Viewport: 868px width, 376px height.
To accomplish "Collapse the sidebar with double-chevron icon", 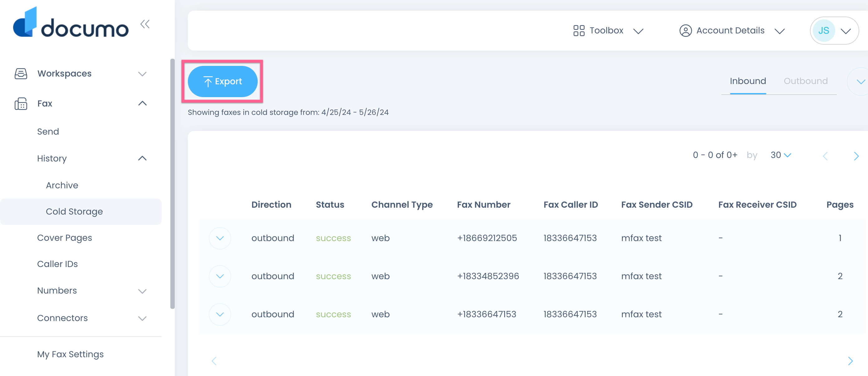I will click(x=145, y=24).
